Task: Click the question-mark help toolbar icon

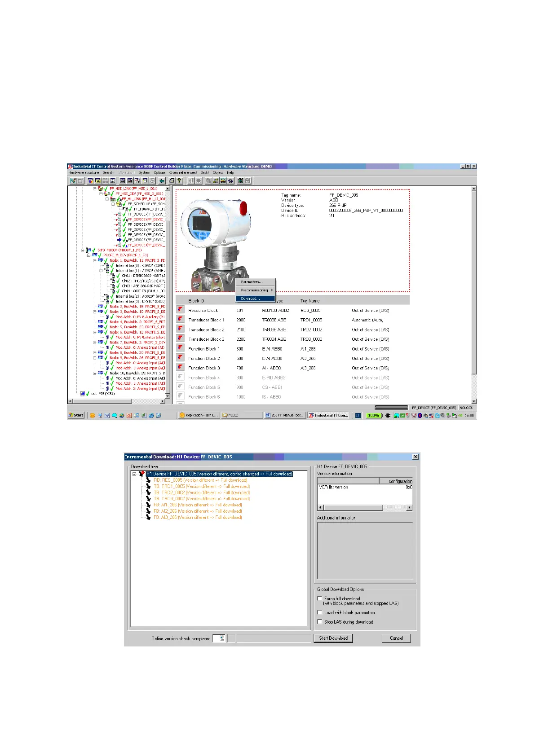Action: tap(179, 181)
